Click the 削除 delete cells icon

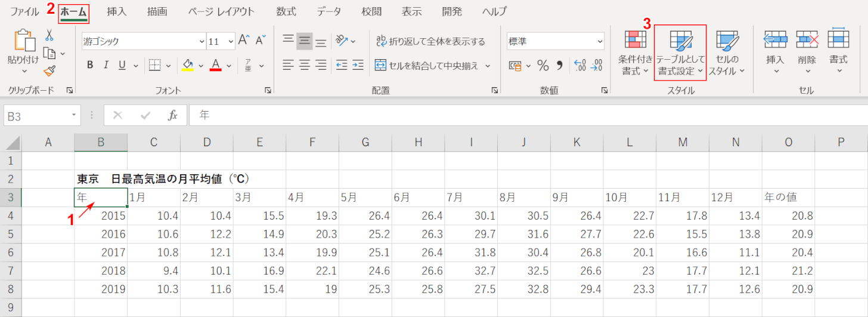click(x=807, y=39)
